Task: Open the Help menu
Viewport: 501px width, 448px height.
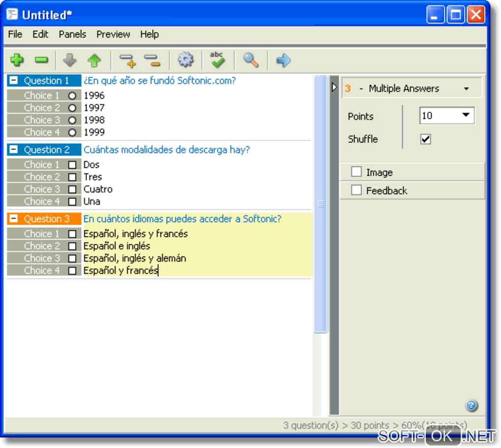Action: point(149,34)
